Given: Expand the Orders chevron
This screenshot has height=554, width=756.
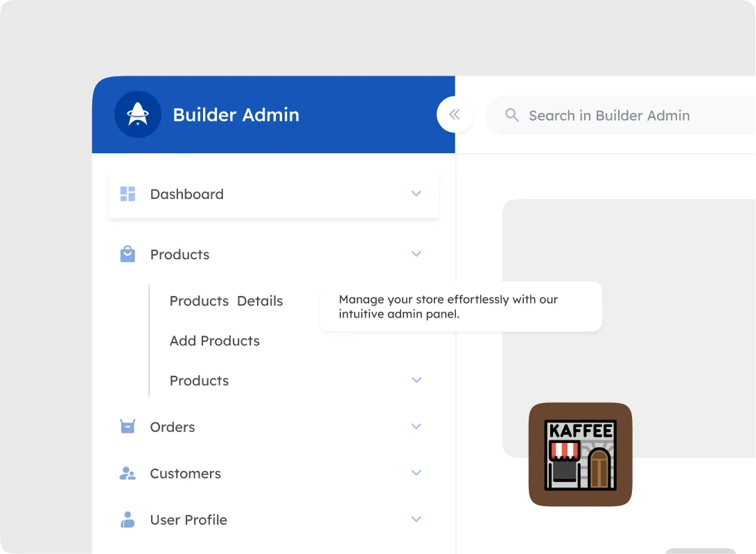Looking at the screenshot, I should (416, 426).
